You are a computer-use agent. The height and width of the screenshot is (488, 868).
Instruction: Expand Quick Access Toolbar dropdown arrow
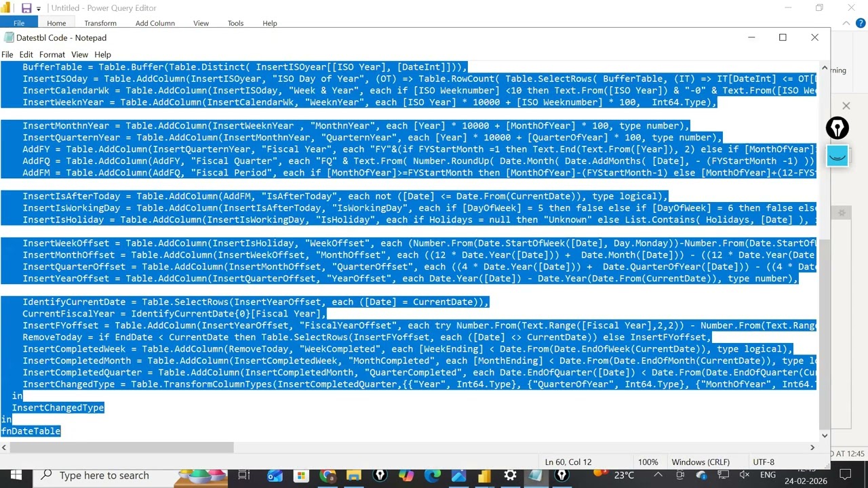coord(38,8)
